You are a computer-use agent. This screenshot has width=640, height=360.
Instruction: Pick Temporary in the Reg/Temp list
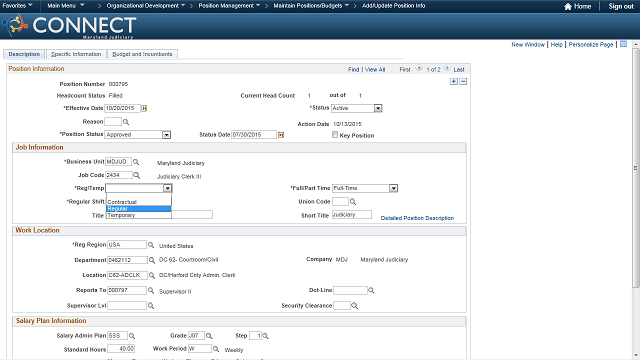click(x=138, y=215)
